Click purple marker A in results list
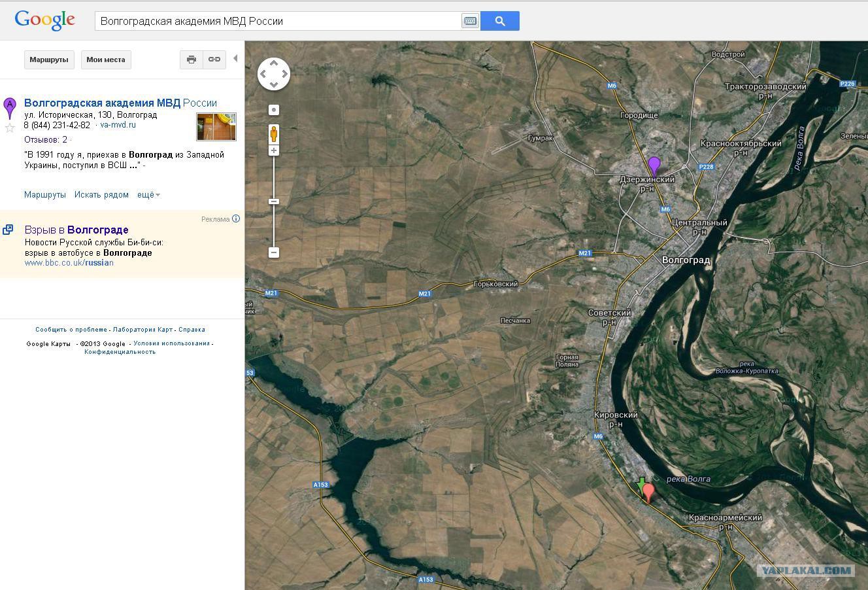 [10, 108]
